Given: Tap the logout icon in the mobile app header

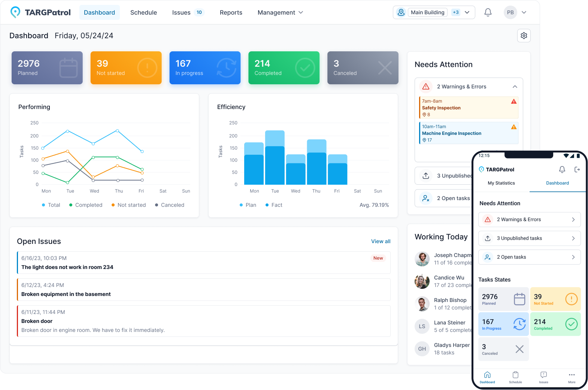Looking at the screenshot, I should [x=577, y=170].
